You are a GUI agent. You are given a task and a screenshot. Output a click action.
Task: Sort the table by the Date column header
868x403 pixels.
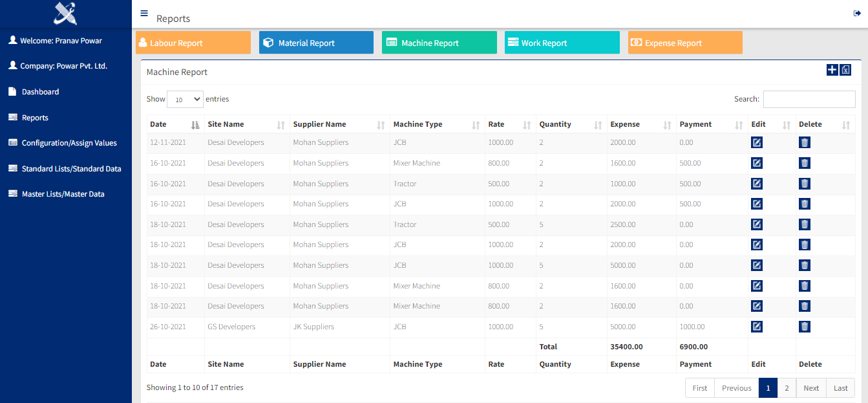coord(176,124)
